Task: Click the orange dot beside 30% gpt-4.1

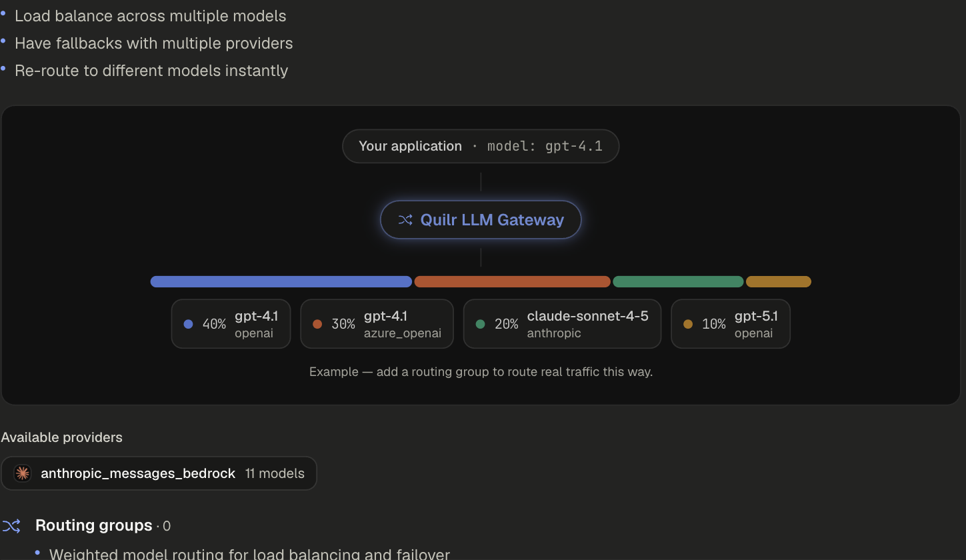Action: click(317, 324)
